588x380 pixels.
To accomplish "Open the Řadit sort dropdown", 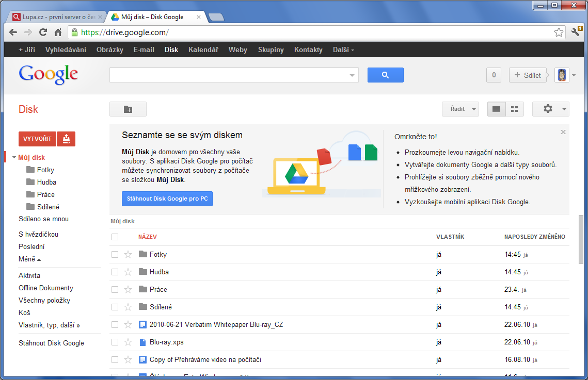I will pyautogui.click(x=460, y=109).
